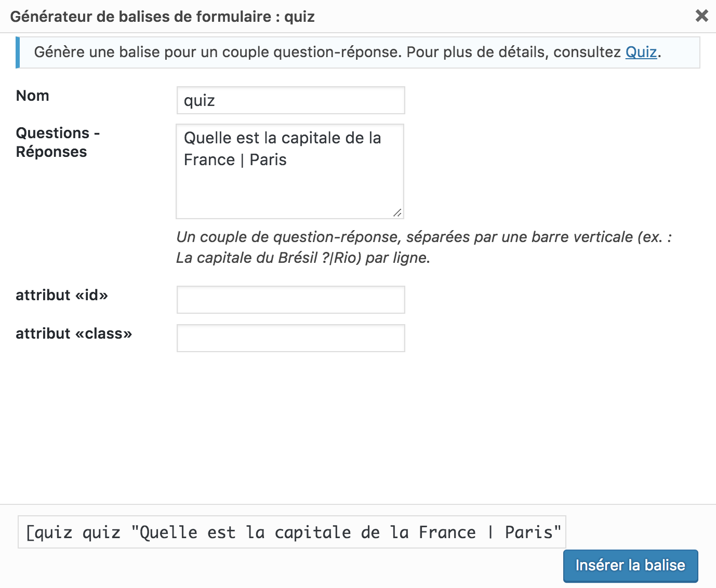The height and width of the screenshot is (588, 716).
Task: Focus the Questions - Réponses textarea
Action: tap(290, 187)
